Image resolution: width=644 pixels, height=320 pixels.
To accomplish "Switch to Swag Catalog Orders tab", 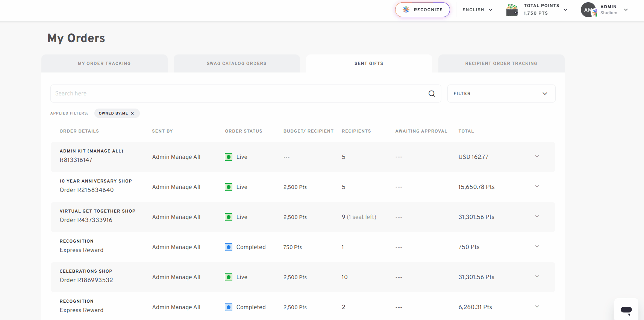I will coord(237,63).
